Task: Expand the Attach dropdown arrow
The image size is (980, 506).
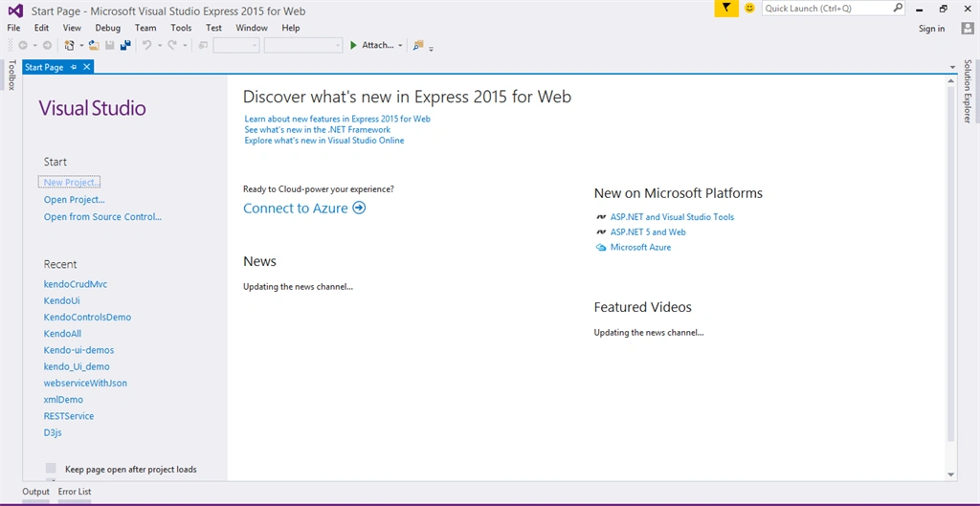Action: 400,45
